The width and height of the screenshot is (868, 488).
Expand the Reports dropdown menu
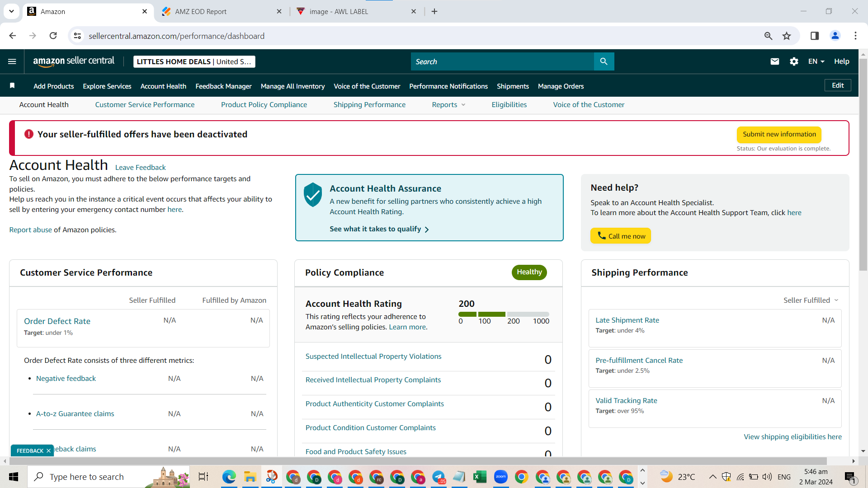(x=448, y=104)
